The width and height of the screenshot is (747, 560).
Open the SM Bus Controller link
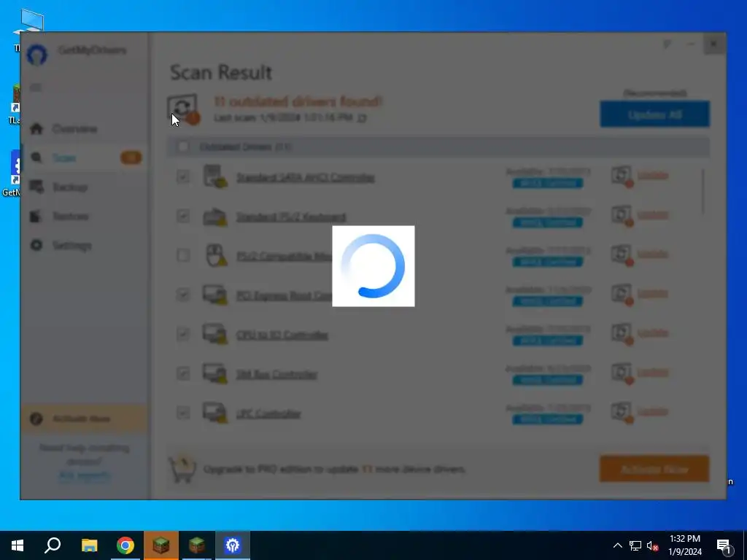click(x=276, y=375)
